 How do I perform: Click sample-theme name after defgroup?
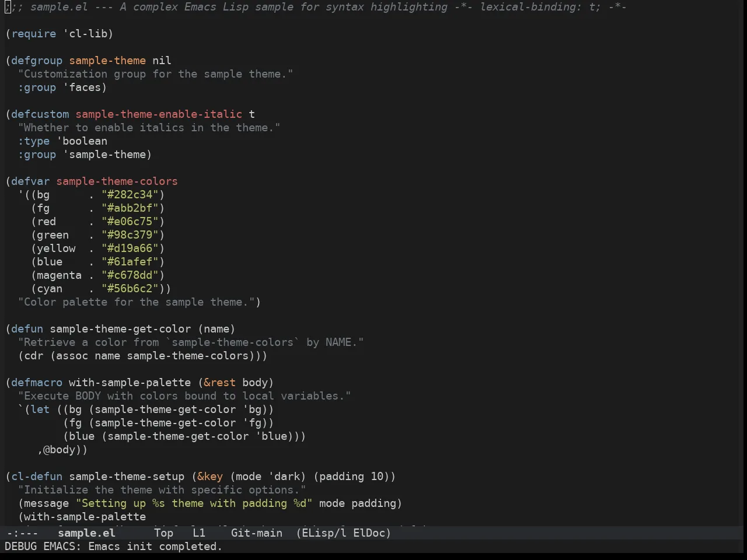[x=107, y=61]
